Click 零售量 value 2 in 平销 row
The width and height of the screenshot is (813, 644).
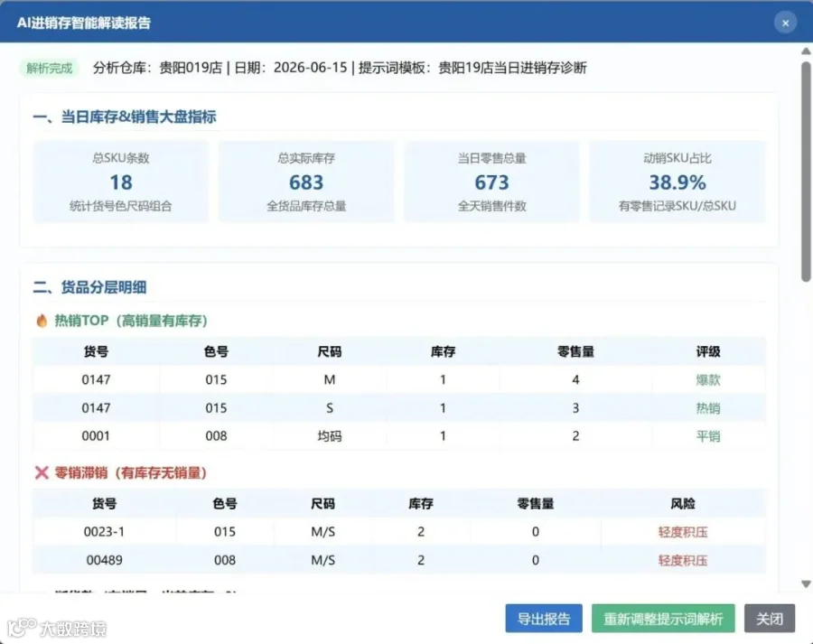[575, 436]
